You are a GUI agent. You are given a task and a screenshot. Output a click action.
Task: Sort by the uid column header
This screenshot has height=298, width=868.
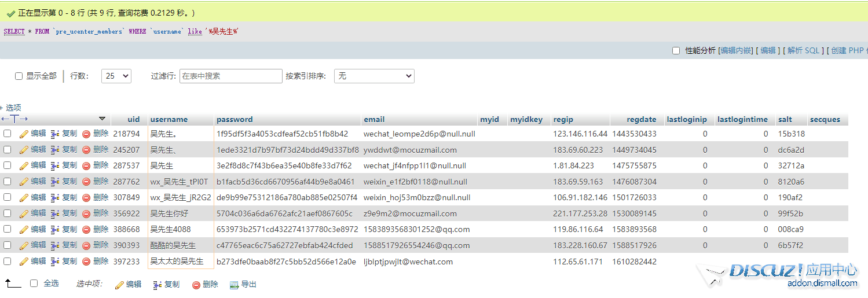[x=134, y=120]
